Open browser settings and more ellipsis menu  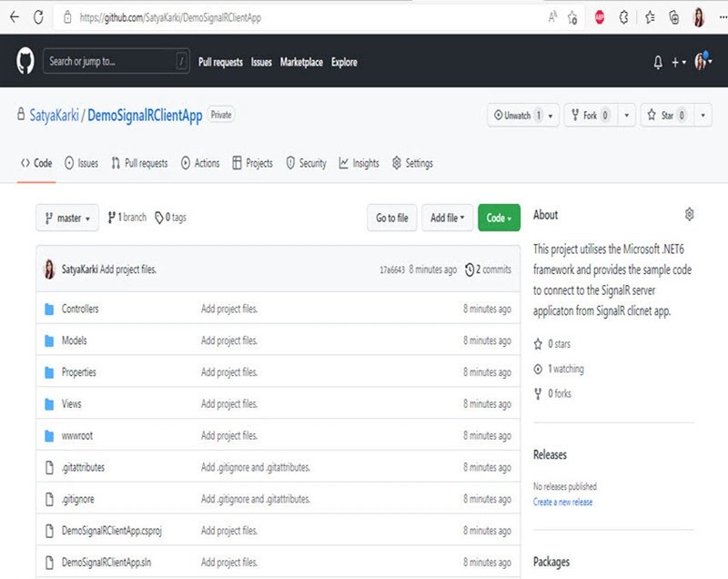[723, 17]
